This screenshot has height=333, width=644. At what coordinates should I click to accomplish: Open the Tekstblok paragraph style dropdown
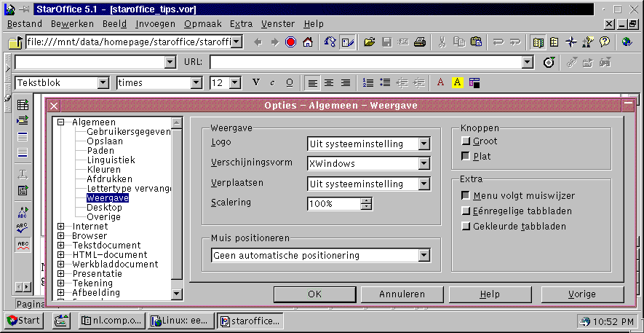click(103, 82)
